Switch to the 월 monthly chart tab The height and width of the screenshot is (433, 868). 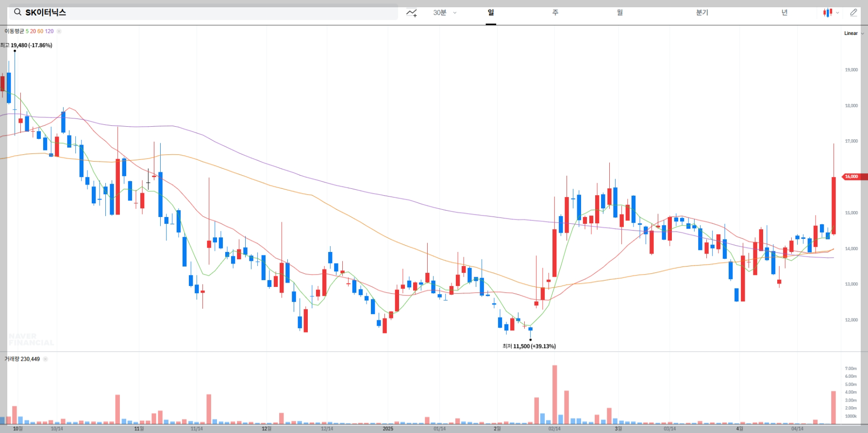pos(620,13)
